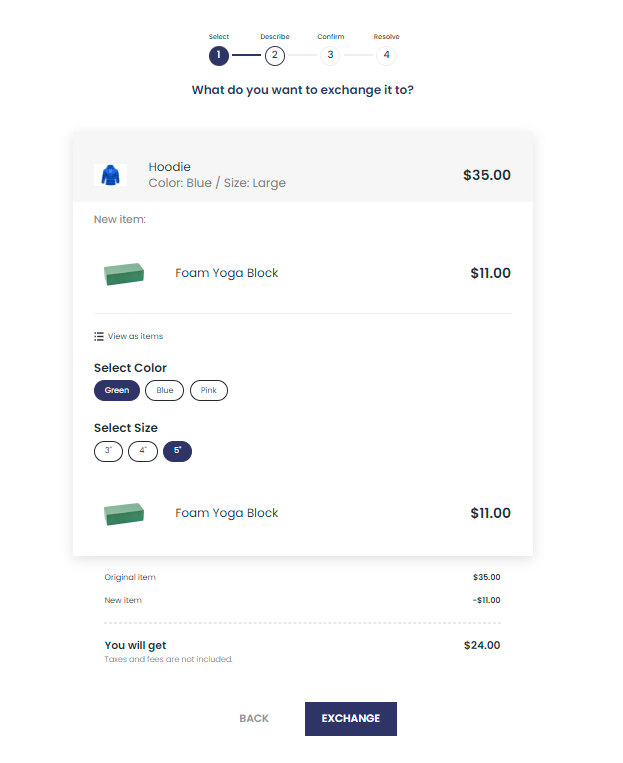Image resolution: width=623 pixels, height=763 pixels.
Task: Click the bottom Foam Yoga Block thumbnail
Action: pyautogui.click(x=124, y=513)
